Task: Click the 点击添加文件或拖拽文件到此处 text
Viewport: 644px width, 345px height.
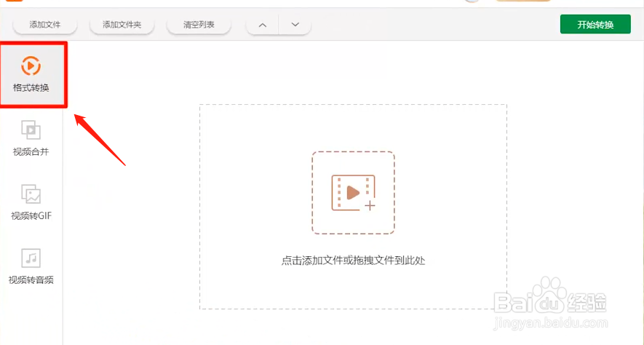Action: pos(353,261)
